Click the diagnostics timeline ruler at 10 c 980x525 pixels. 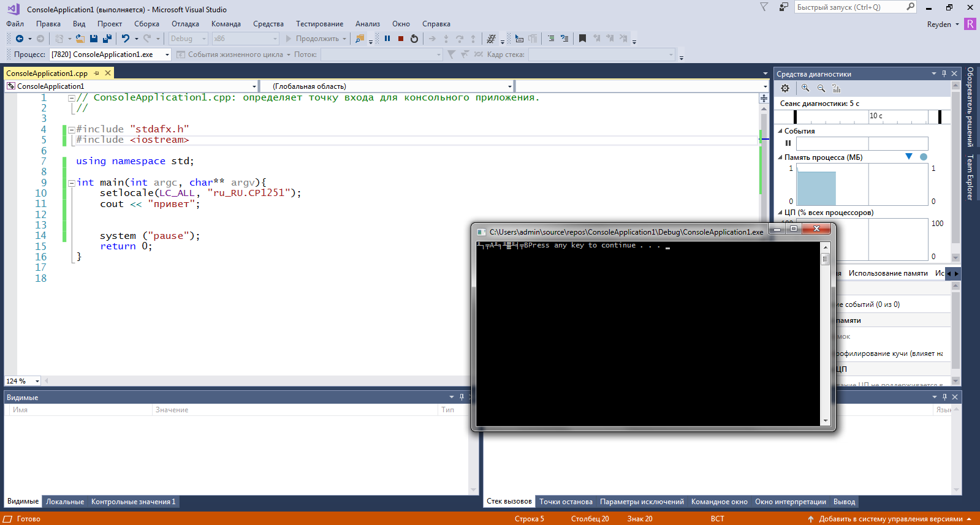pyautogui.click(x=876, y=116)
